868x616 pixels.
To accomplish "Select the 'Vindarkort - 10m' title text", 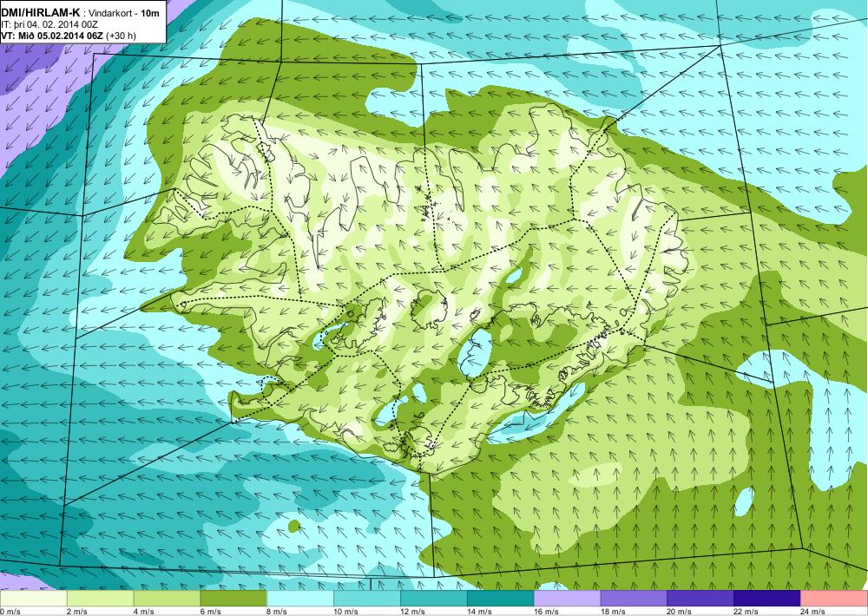I will [x=123, y=13].
